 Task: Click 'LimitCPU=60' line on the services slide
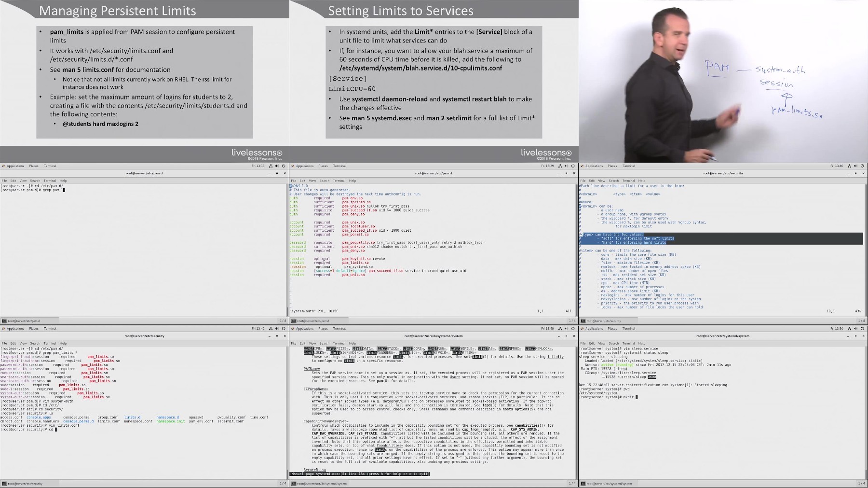(x=352, y=89)
